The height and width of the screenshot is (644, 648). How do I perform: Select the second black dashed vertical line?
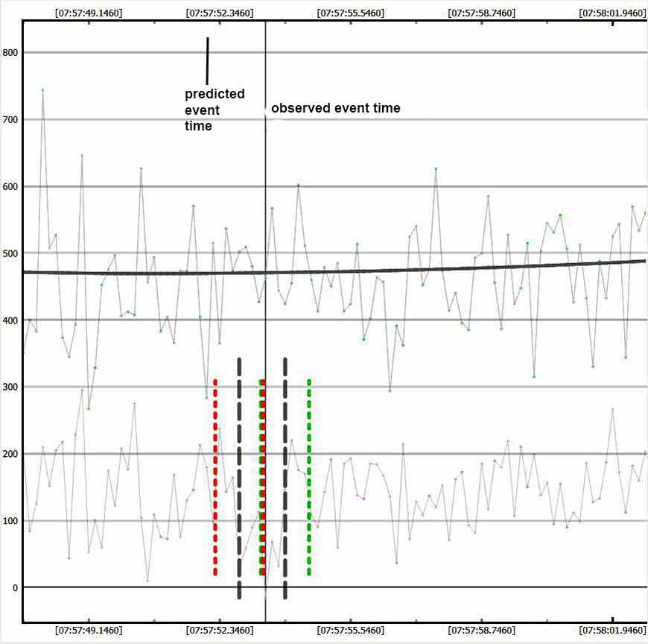(x=285, y=478)
